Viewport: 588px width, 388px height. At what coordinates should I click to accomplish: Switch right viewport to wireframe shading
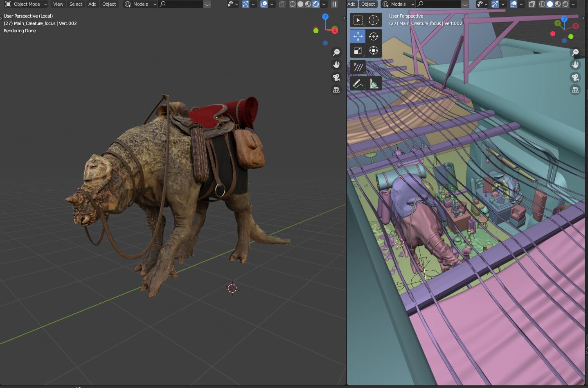click(x=542, y=4)
